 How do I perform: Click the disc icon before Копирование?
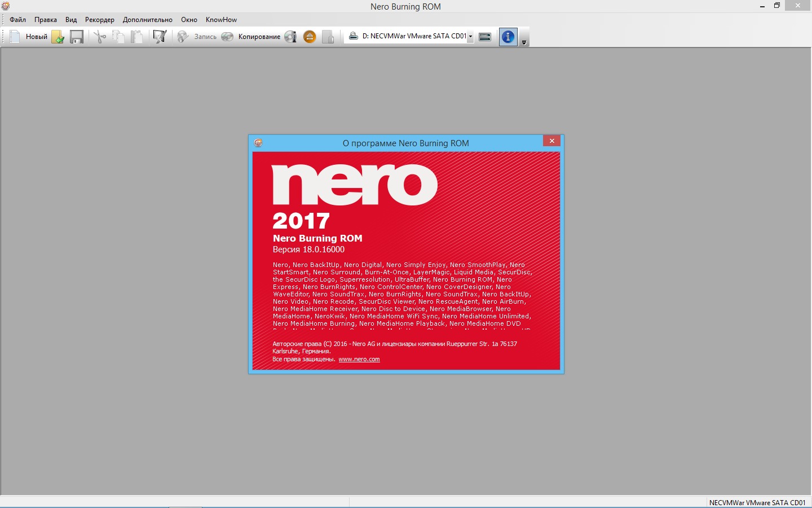point(227,37)
